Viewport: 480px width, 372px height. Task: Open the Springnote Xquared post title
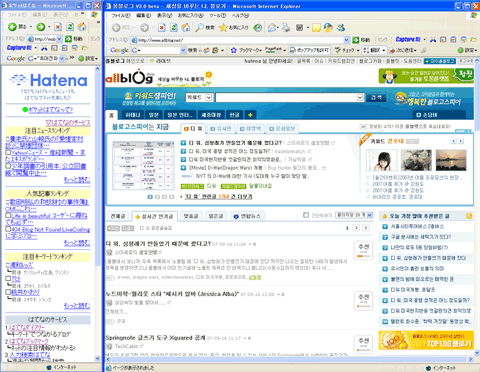tap(155, 338)
